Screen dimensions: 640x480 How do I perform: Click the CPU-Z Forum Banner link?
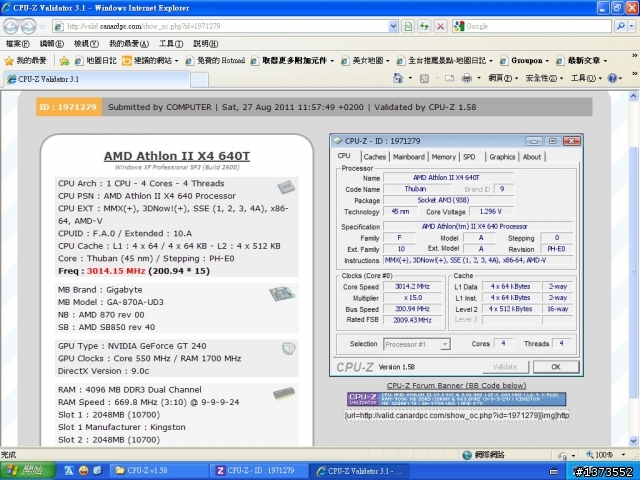456,385
